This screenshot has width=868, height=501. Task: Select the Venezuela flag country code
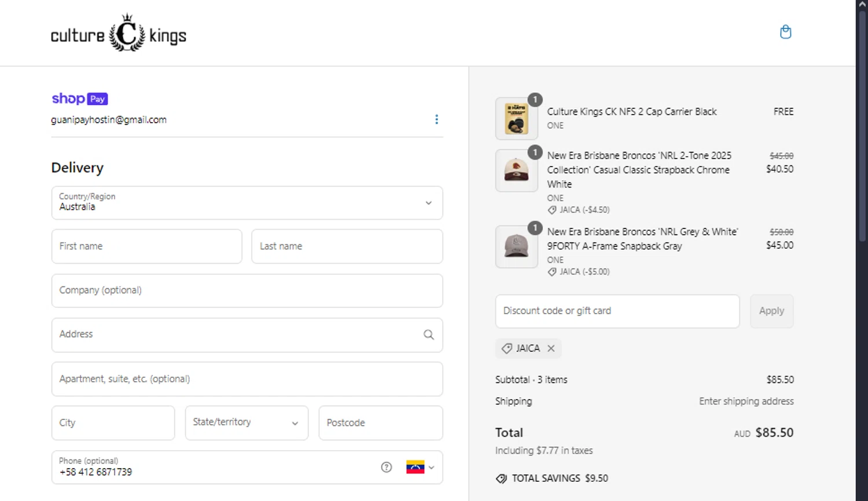[420, 467]
